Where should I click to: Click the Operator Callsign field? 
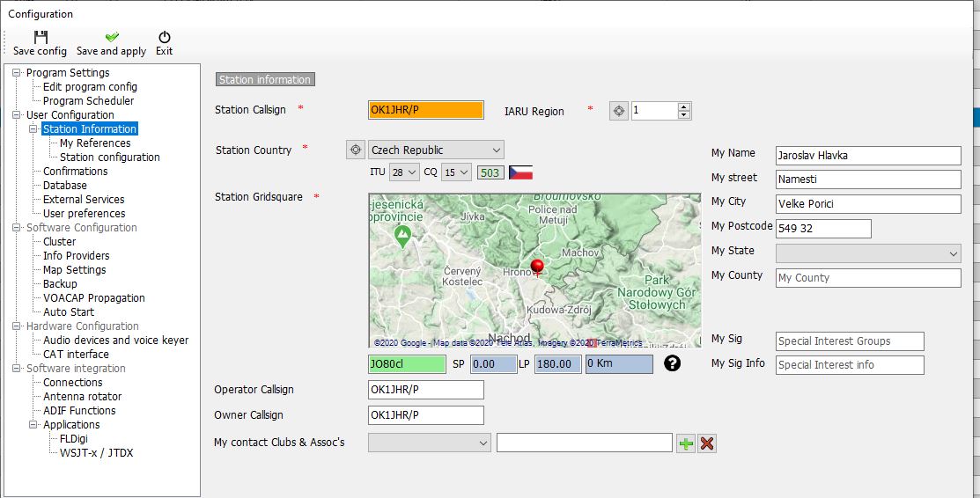(x=425, y=389)
